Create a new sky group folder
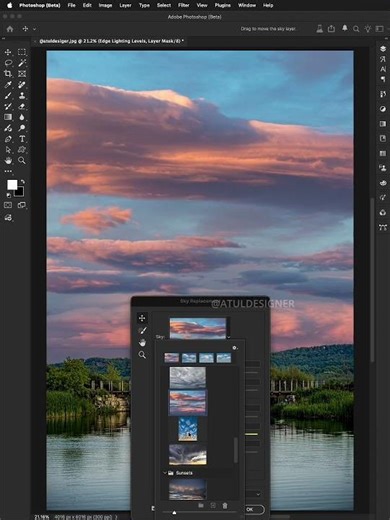This screenshot has width=390, height=520. [201, 506]
